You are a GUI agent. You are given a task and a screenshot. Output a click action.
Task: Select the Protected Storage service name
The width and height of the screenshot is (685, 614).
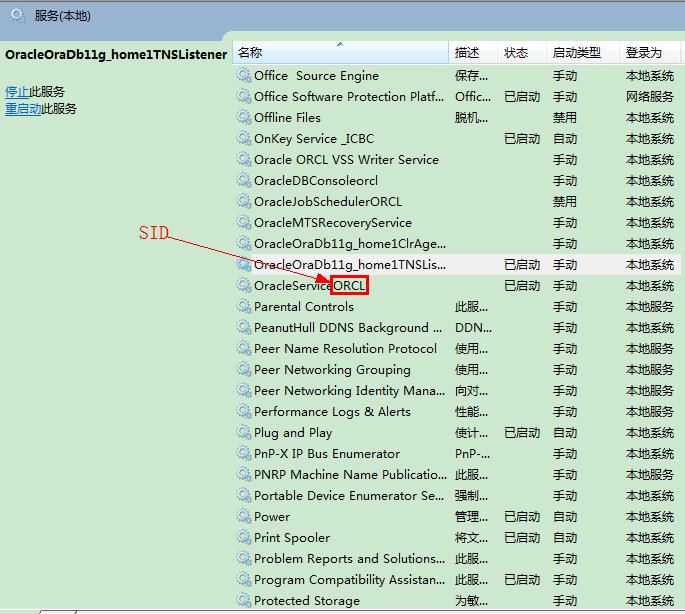[307, 600]
